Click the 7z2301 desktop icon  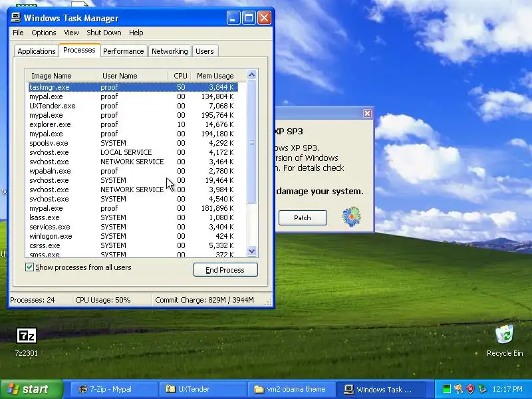pyautogui.click(x=27, y=342)
